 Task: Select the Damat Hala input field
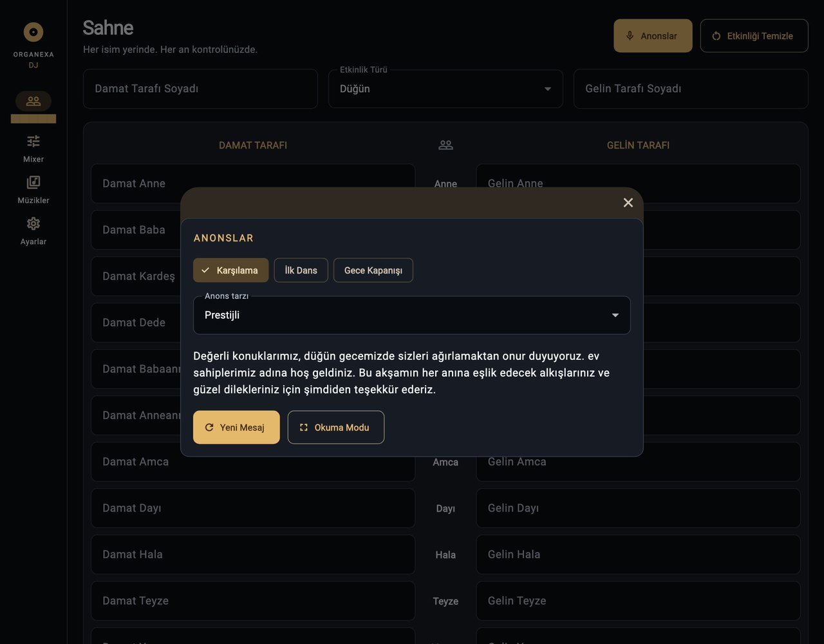(253, 554)
